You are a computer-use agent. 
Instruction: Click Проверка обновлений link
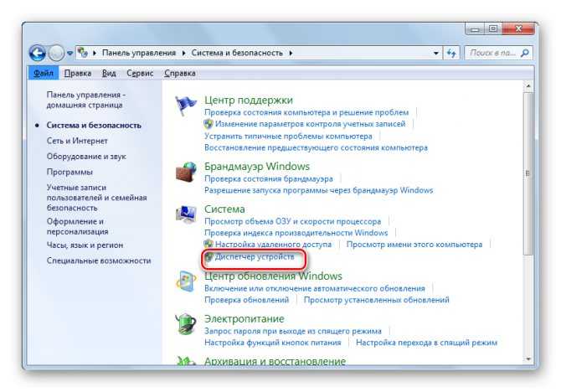246,300
